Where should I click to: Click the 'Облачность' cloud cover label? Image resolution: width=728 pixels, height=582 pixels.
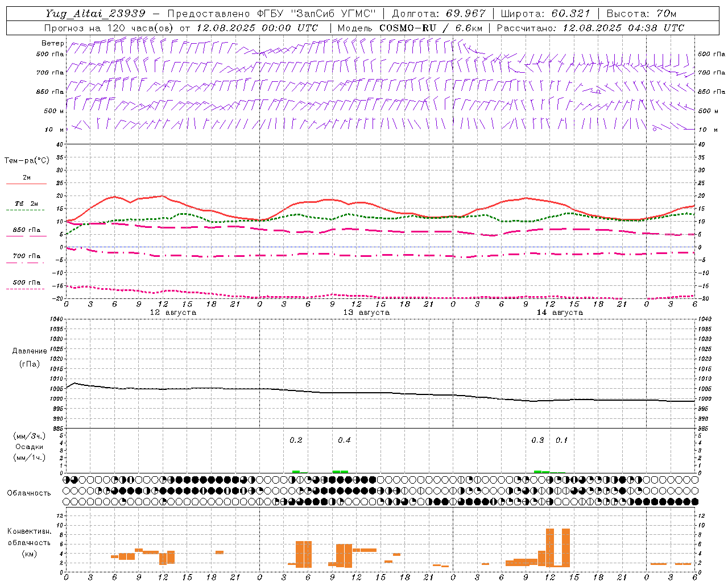click(x=29, y=493)
